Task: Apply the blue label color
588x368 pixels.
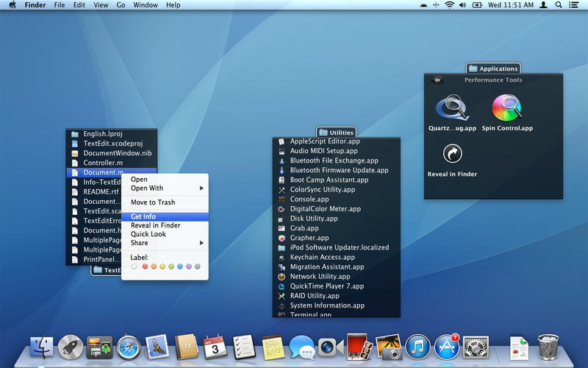Action: click(180, 266)
